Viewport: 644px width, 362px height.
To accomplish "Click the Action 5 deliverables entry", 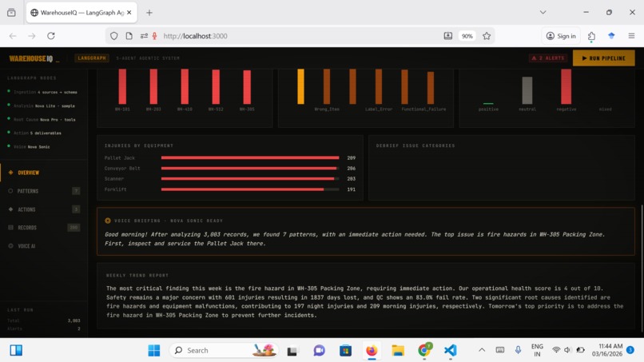I will (x=34, y=133).
